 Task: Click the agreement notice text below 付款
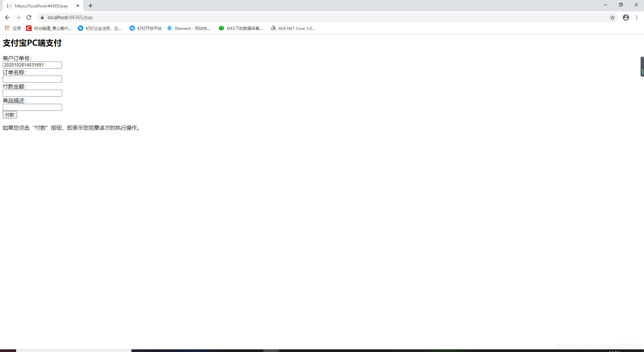point(71,128)
